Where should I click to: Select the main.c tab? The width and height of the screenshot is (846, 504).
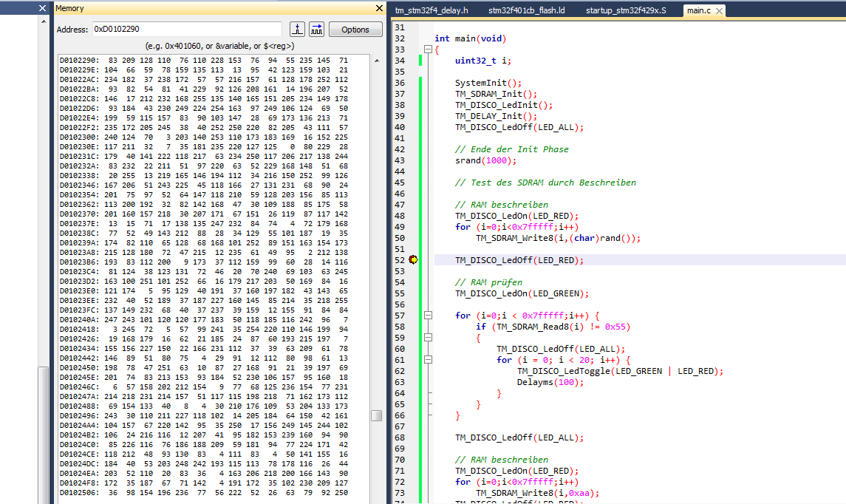tap(697, 10)
